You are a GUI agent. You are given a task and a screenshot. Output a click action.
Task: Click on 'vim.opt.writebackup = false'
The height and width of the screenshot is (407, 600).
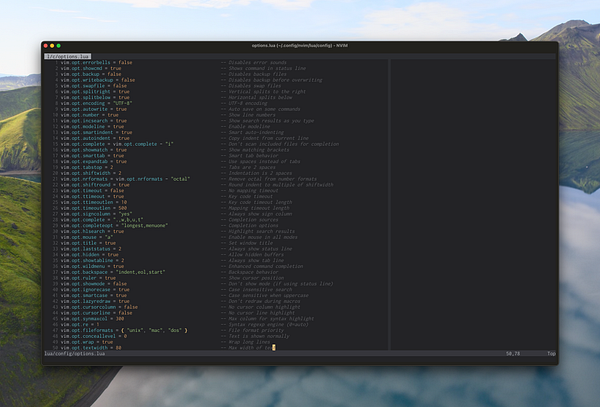coord(98,80)
